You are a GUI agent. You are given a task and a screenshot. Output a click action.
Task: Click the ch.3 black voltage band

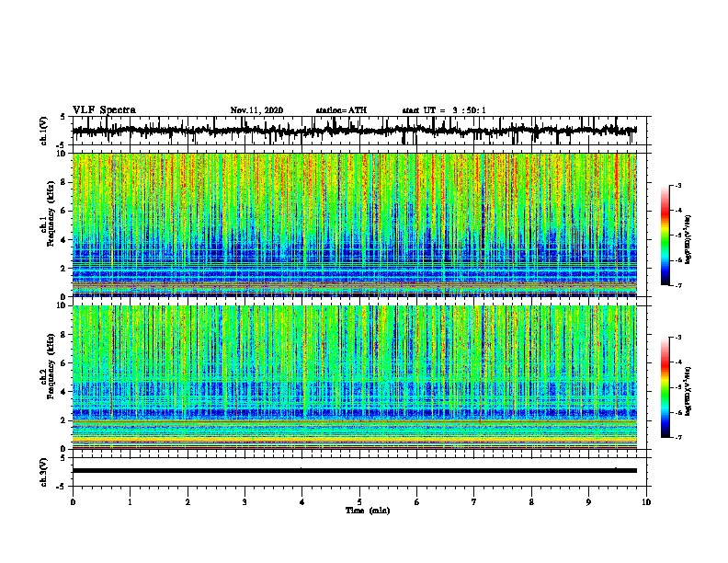[355, 471]
